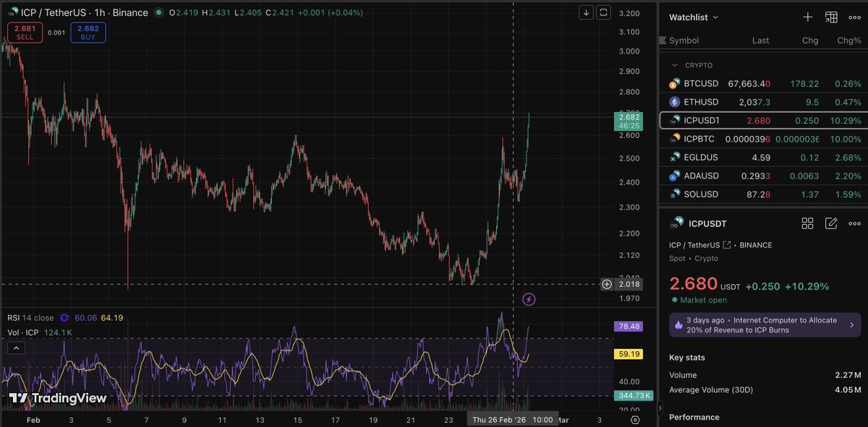Select the EGLDUS watchlist row
The image size is (868, 427).
(764, 157)
